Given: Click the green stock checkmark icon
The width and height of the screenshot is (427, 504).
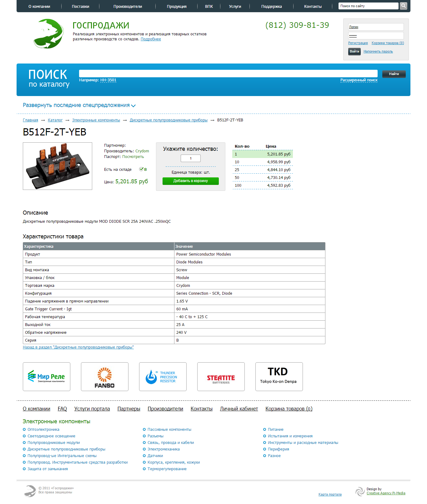Looking at the screenshot, I should click(141, 169).
